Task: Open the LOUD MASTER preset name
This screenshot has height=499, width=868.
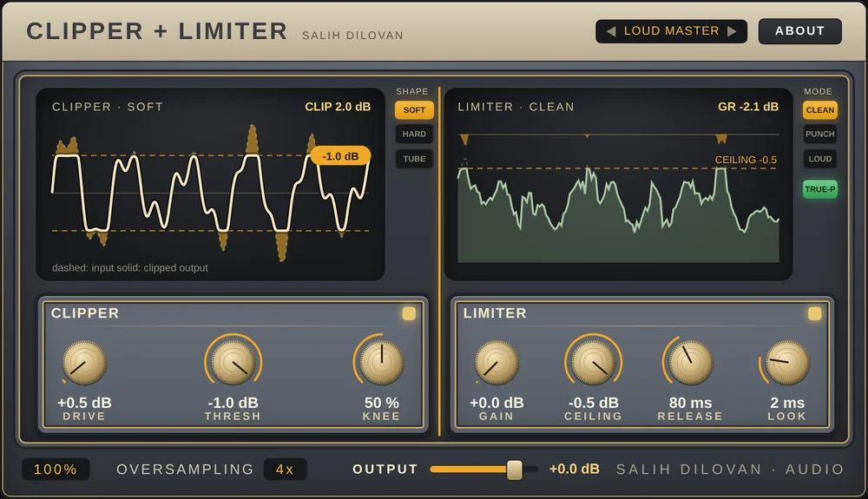Action: [x=672, y=31]
